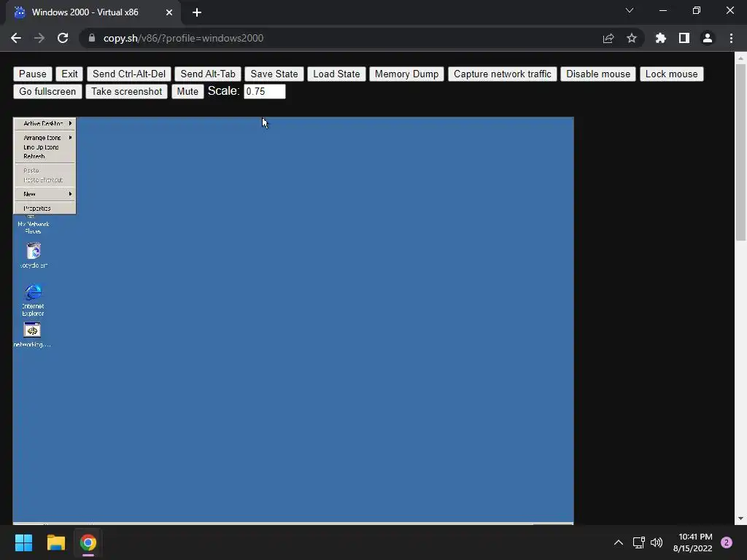Focus the Scale input field

point(264,91)
